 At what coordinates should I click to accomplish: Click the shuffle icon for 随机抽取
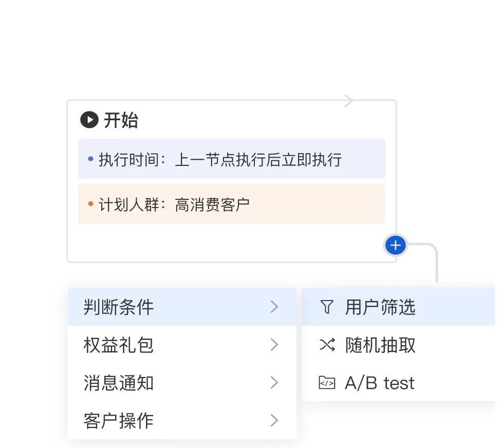tap(327, 345)
